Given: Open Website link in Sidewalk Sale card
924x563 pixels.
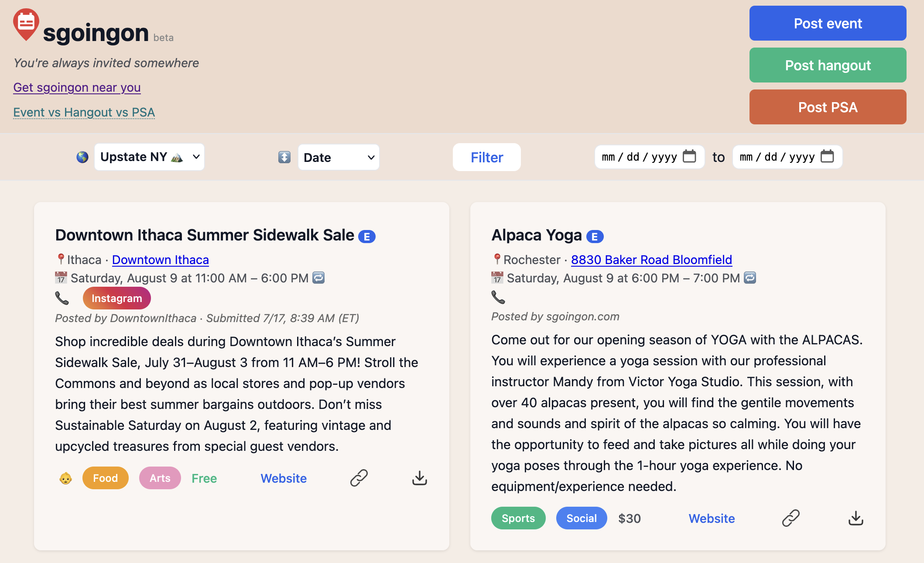Looking at the screenshot, I should [x=284, y=478].
